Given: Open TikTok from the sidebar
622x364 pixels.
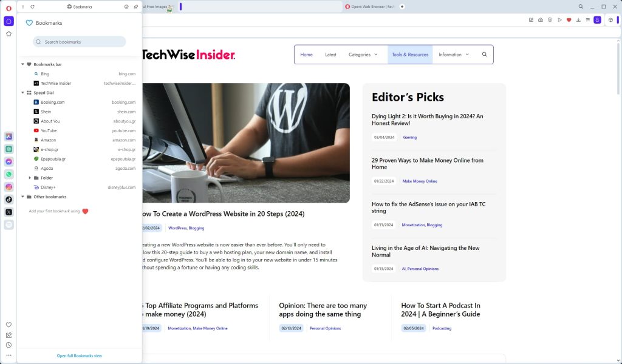Looking at the screenshot, I should point(9,200).
